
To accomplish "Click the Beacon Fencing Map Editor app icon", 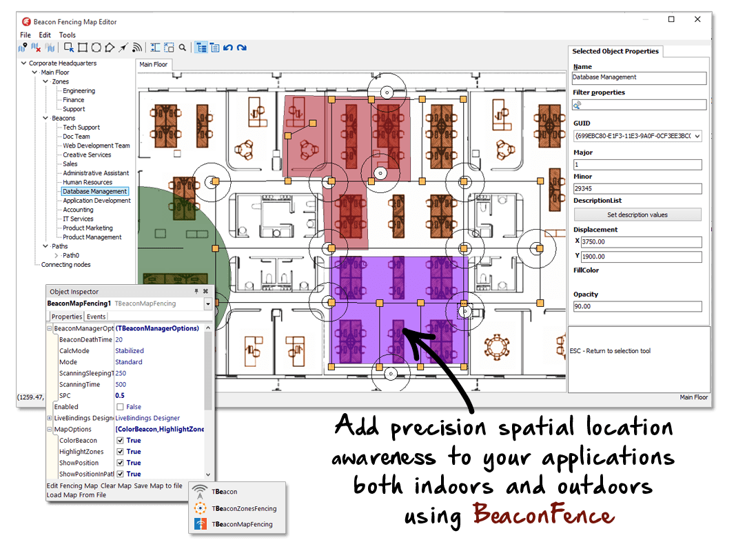I will pos(26,21).
